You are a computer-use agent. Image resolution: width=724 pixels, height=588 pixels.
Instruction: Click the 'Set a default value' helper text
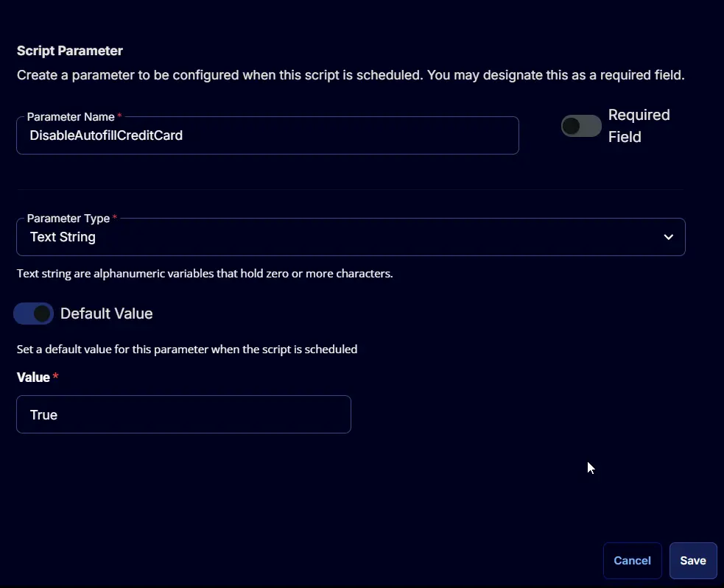tap(187, 350)
